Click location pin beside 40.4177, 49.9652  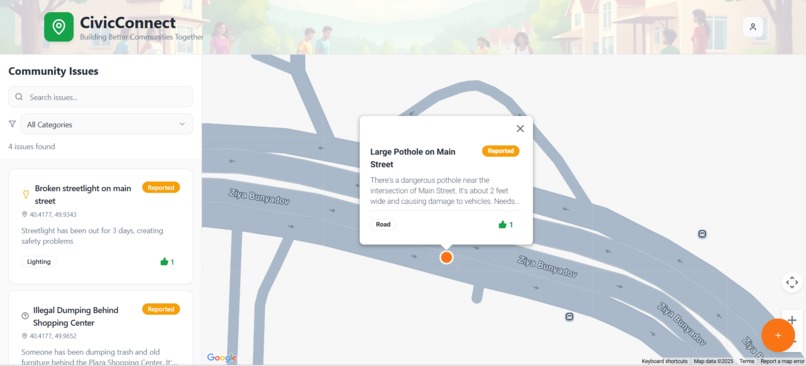coord(24,336)
